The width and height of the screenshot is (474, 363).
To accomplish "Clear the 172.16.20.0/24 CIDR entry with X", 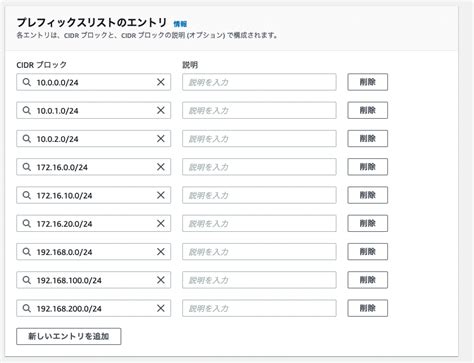I will coord(161,223).
